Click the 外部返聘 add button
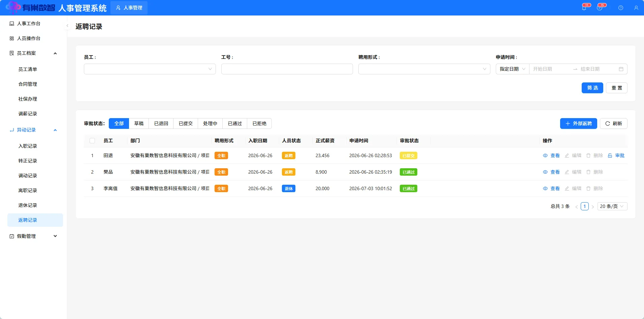 click(x=579, y=123)
